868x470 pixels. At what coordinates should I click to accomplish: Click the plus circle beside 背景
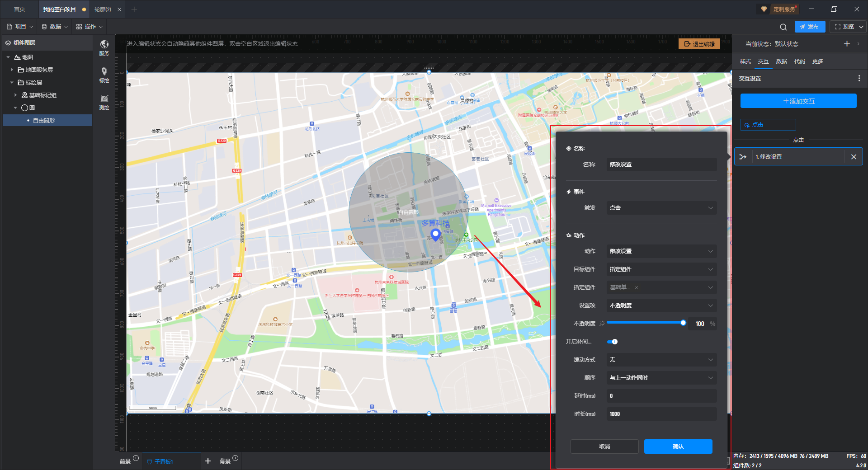coord(235,458)
